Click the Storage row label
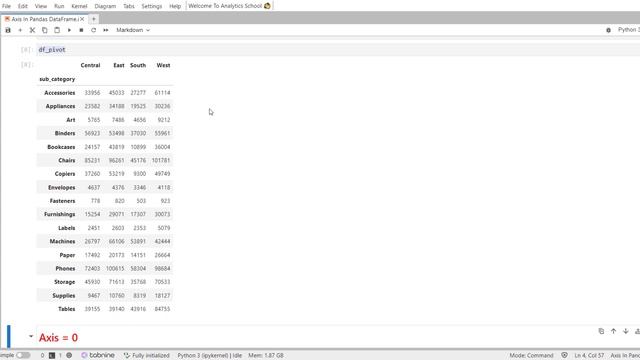 (64, 282)
